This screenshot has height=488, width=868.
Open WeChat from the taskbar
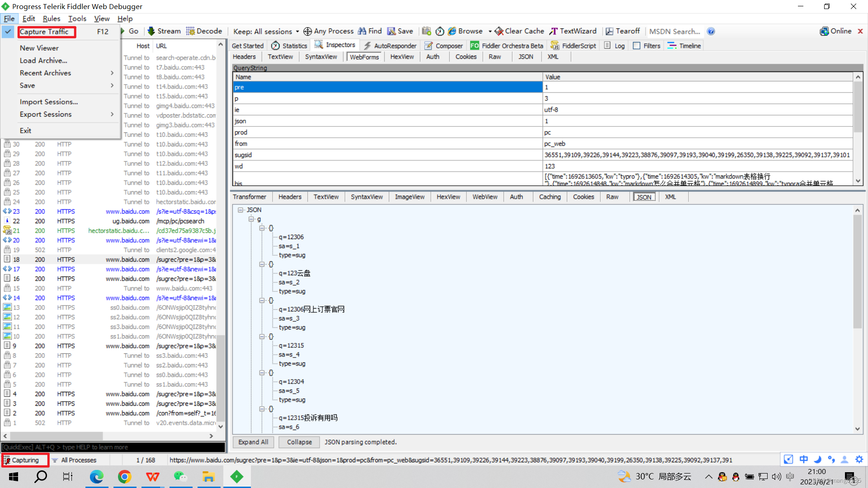click(180, 477)
